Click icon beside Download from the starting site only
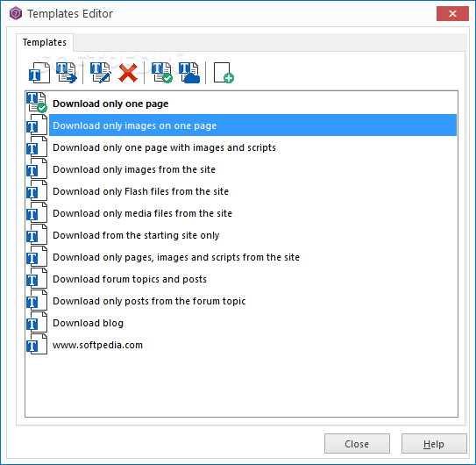Image resolution: width=476 pixels, height=465 pixels. pos(37,234)
